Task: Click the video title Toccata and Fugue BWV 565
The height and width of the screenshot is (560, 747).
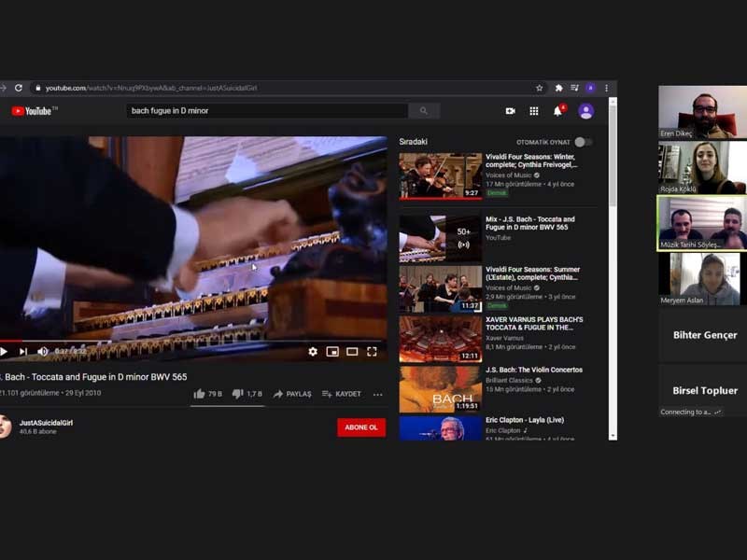Action: (x=94, y=377)
